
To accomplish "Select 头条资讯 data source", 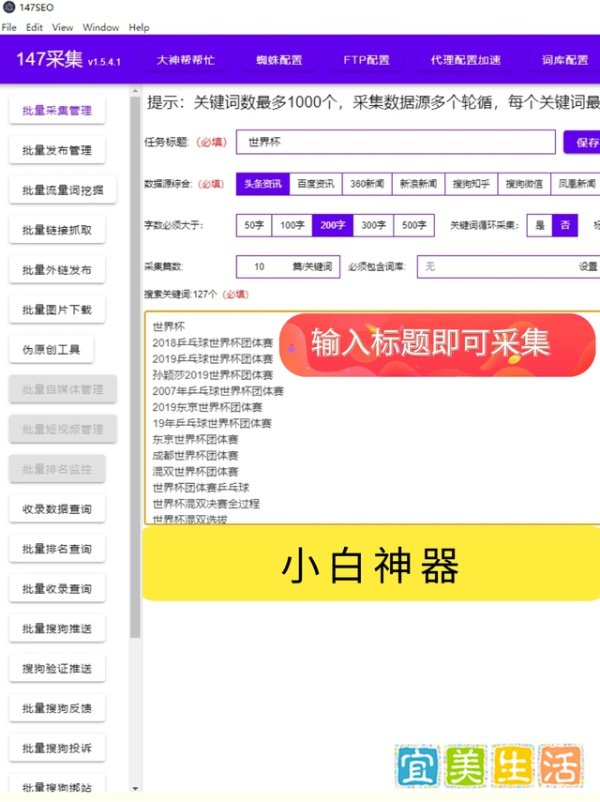I will click(263, 184).
